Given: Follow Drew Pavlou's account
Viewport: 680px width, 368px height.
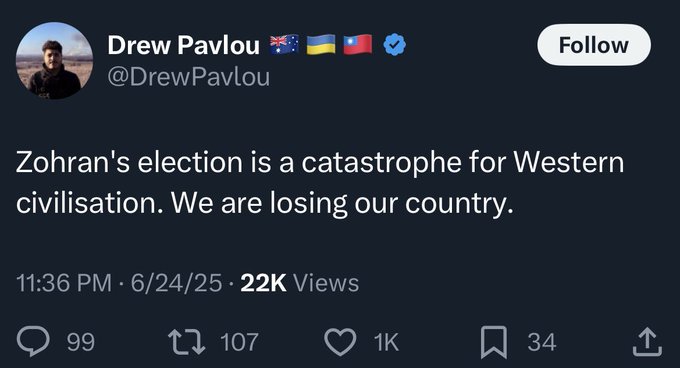Looking at the screenshot, I should pos(594,45).
